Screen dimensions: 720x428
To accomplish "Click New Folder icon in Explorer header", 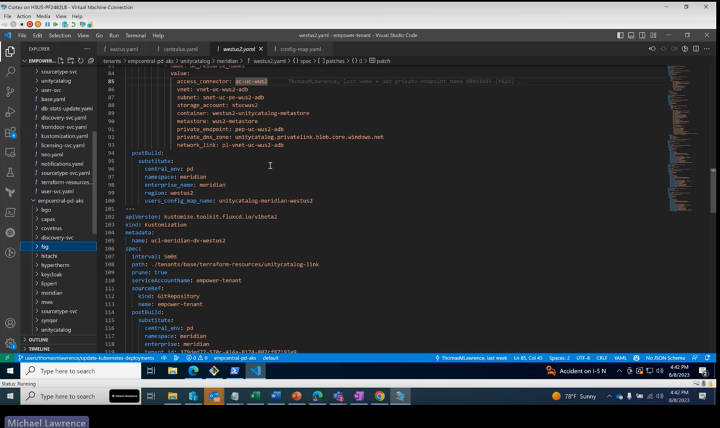I will [x=71, y=61].
